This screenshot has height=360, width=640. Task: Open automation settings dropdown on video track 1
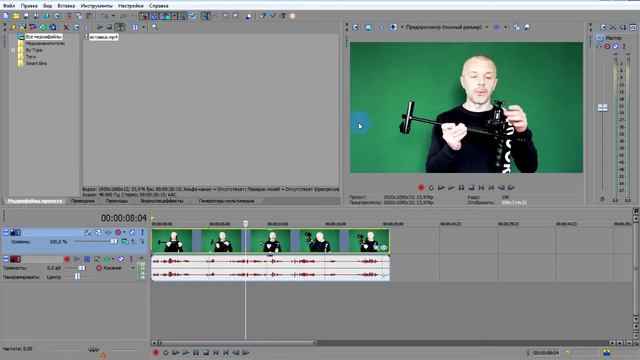click(x=124, y=232)
